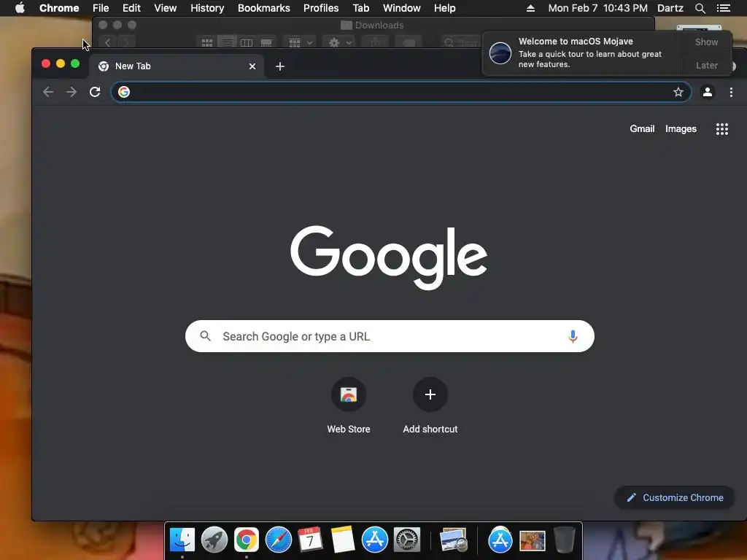The image size is (747, 560).
Task: Reload the page with refresh icon
Action: pyautogui.click(x=95, y=92)
